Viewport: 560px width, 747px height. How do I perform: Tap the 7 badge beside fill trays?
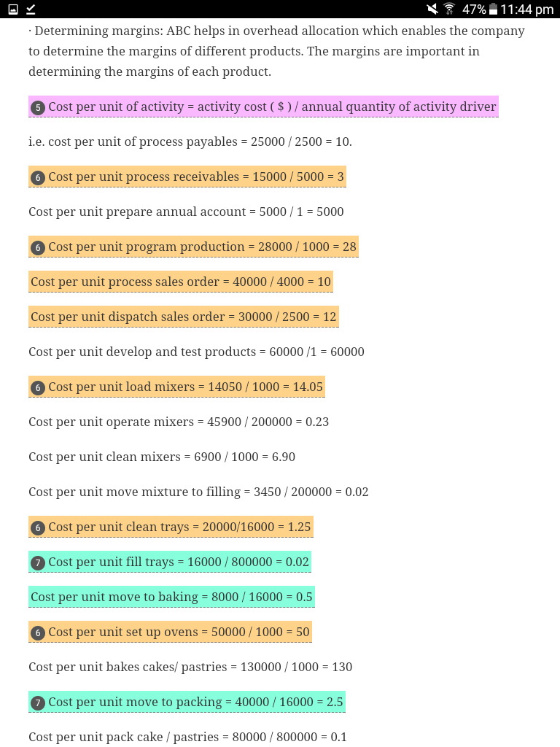pyautogui.click(x=38, y=563)
